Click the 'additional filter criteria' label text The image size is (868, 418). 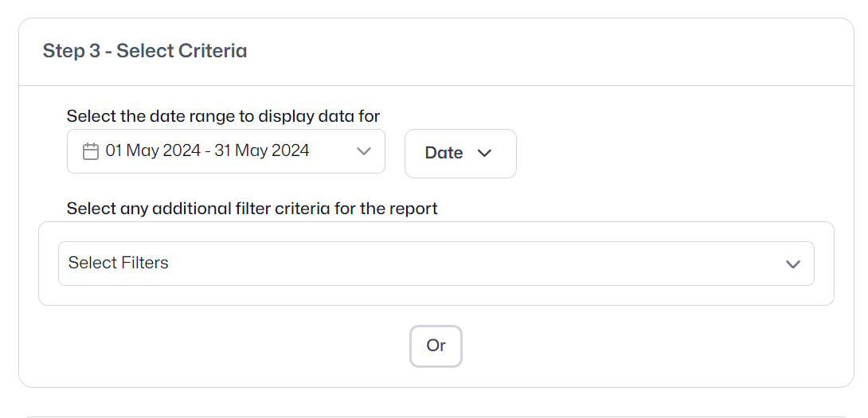pos(252,208)
